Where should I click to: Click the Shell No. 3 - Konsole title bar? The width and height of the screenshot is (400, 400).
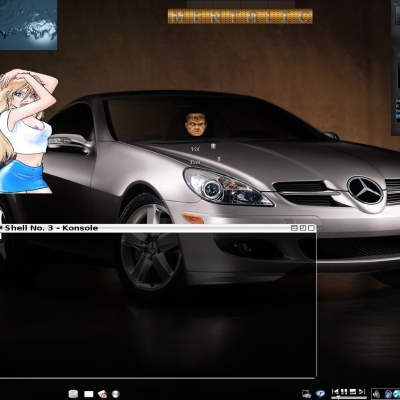(x=158, y=228)
